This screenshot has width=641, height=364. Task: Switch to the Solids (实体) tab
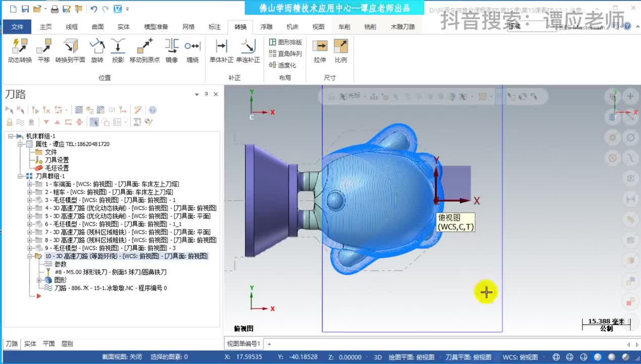coord(123,27)
